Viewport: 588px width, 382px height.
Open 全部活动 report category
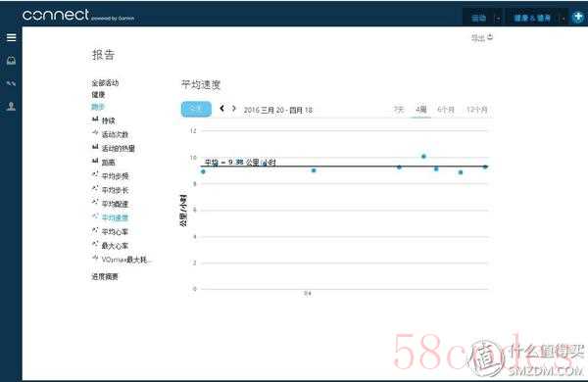[106, 83]
